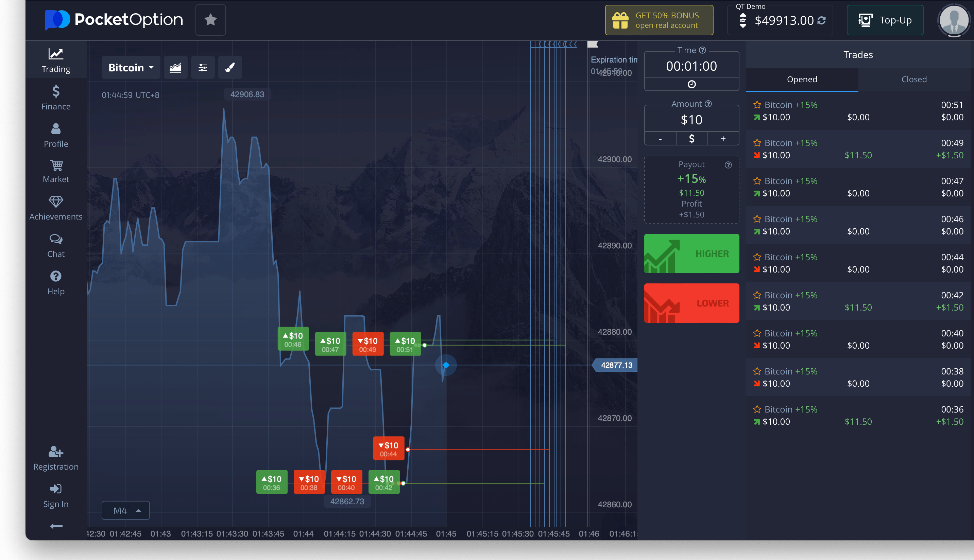
Task: Open the Bitcoin asset dropdown
Action: point(131,68)
